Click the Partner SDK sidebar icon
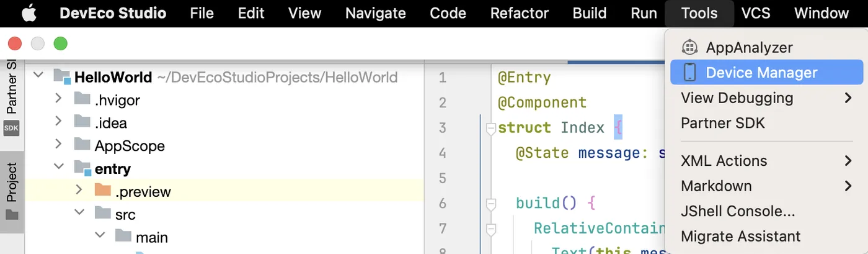The height and width of the screenshot is (254, 868). coord(12,129)
